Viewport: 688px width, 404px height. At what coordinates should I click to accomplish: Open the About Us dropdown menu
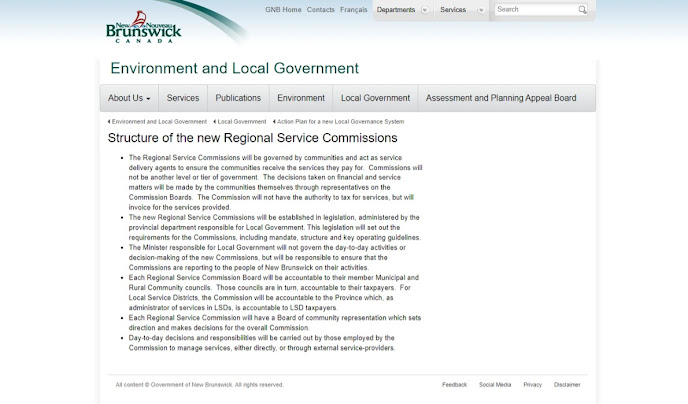(x=129, y=98)
